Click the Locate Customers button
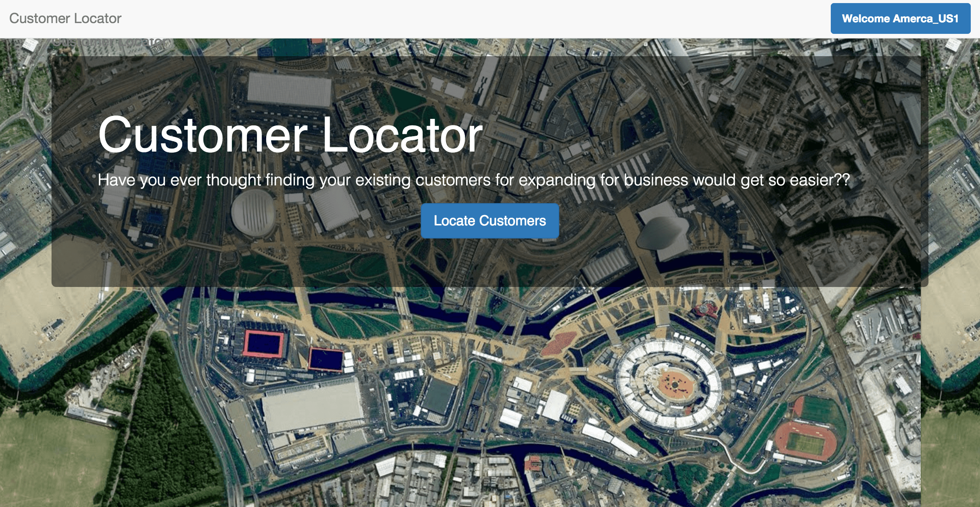980x507 pixels. [x=490, y=221]
